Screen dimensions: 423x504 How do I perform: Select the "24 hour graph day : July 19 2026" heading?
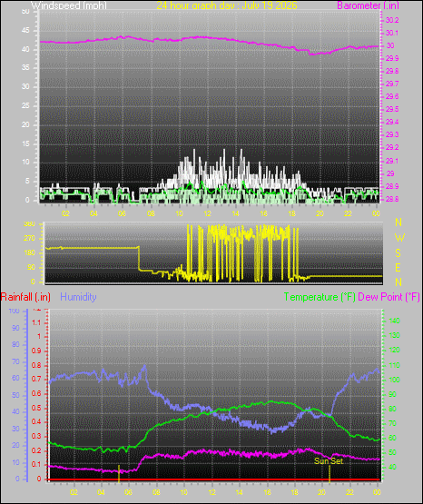[x=227, y=5]
